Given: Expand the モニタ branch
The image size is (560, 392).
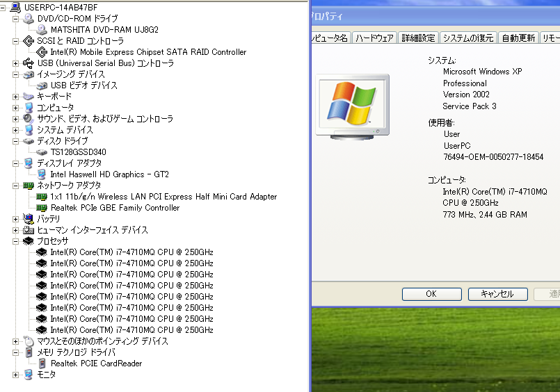Looking at the screenshot, I should pyautogui.click(x=15, y=375).
